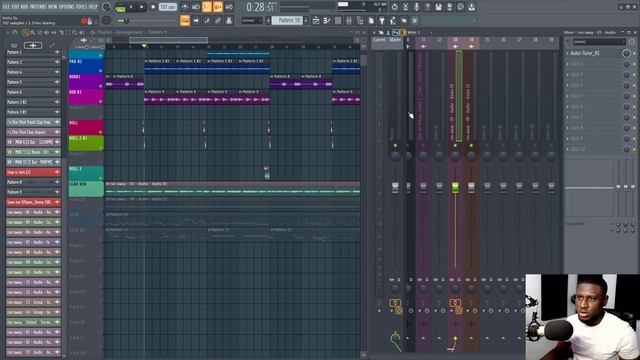Open the Pattern 10 selector dropdown

tap(287, 20)
